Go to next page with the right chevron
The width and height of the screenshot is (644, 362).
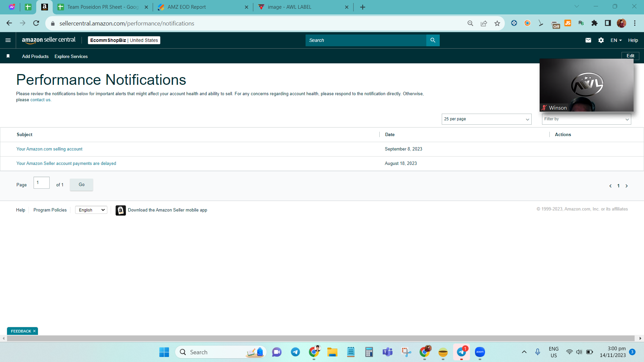[627, 186]
